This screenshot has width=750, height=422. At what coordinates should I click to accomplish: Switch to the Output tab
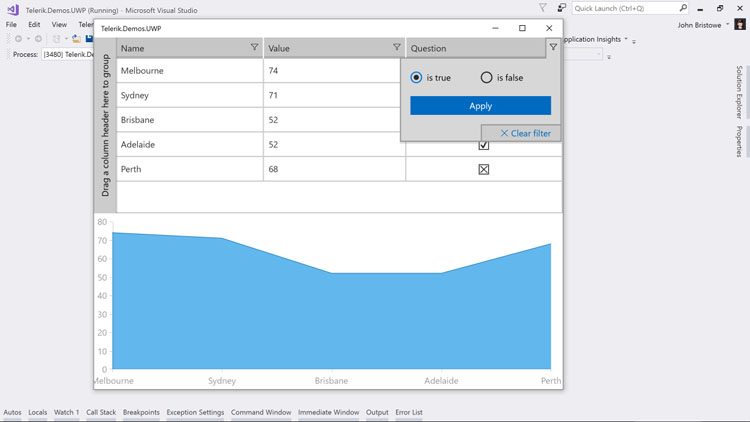point(377,412)
